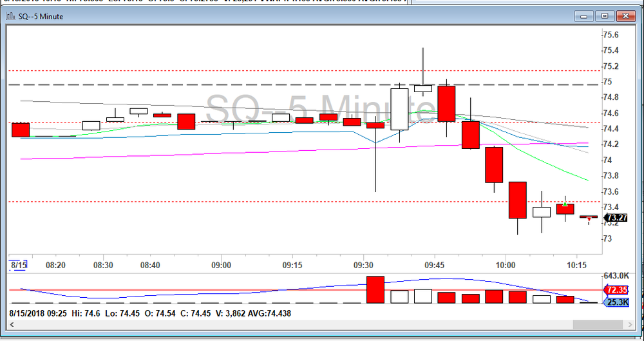Select the large white candle before 09:45
644x341 pixels.
coord(399,110)
